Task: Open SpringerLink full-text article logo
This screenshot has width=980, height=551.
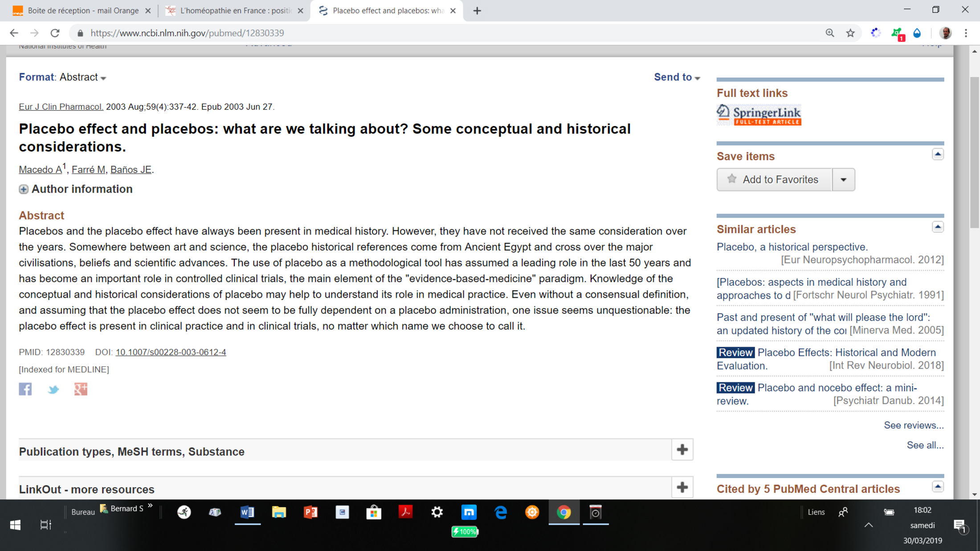Action: coord(759,115)
